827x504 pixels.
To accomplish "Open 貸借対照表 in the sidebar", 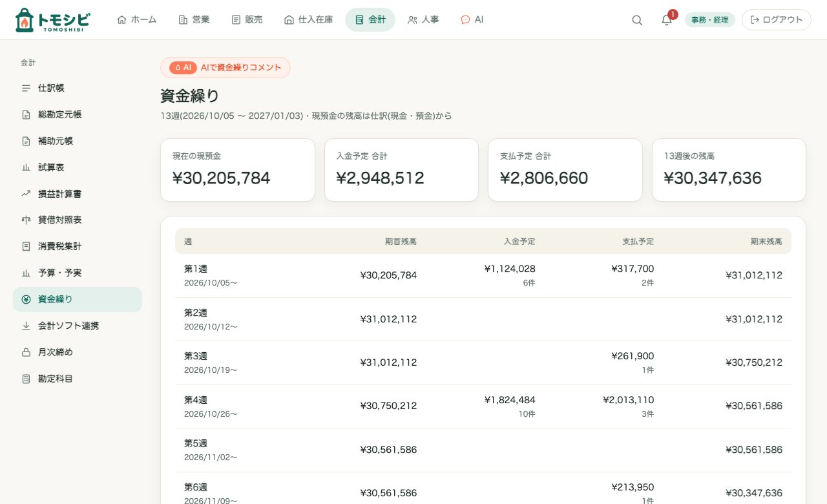I will tap(78, 220).
